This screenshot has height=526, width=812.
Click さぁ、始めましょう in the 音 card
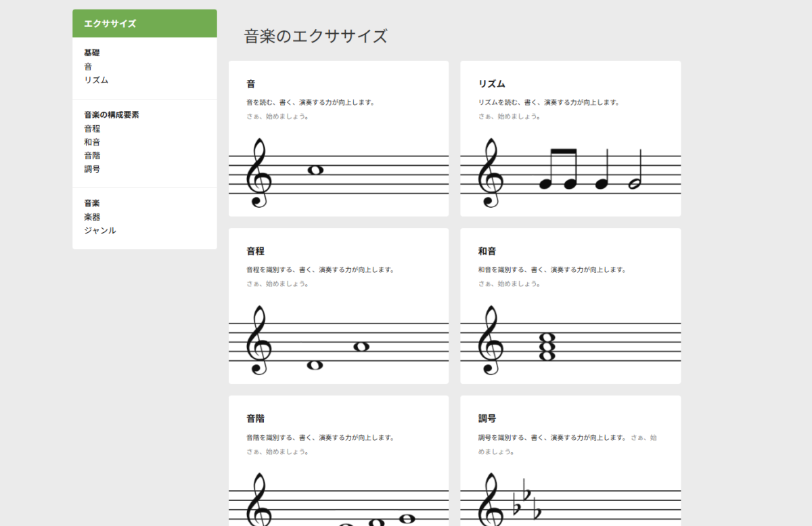pos(278,116)
